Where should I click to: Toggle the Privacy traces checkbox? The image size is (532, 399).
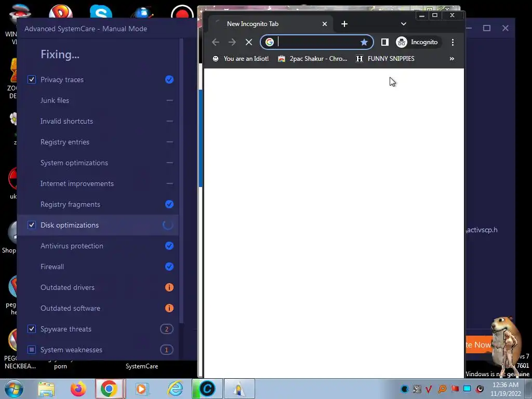click(32, 79)
